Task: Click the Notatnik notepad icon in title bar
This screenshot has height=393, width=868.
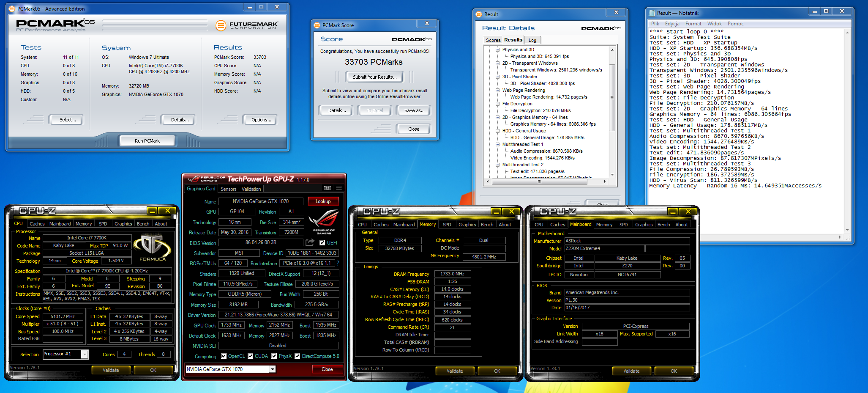Action: click(x=652, y=13)
